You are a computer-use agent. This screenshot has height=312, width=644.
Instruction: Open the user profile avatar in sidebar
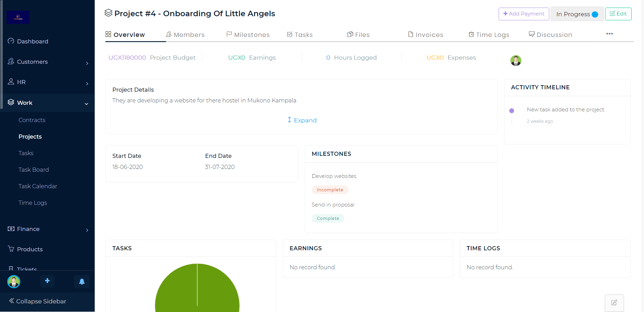click(x=14, y=282)
